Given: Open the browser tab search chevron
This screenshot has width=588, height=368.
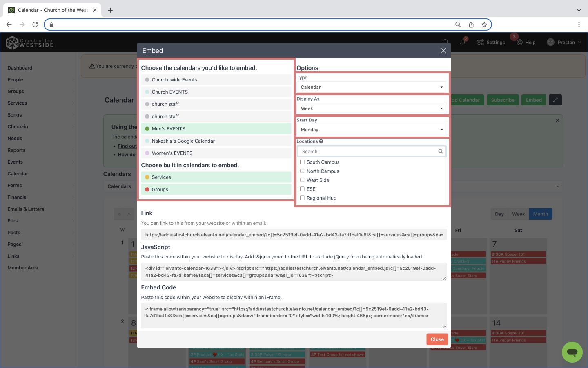Looking at the screenshot, I should 579,10.
